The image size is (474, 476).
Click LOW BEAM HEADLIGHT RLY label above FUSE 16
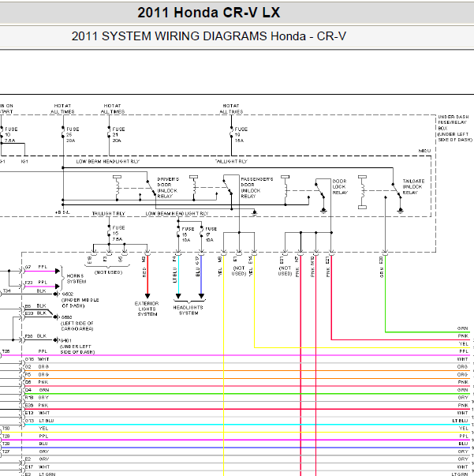click(177, 214)
